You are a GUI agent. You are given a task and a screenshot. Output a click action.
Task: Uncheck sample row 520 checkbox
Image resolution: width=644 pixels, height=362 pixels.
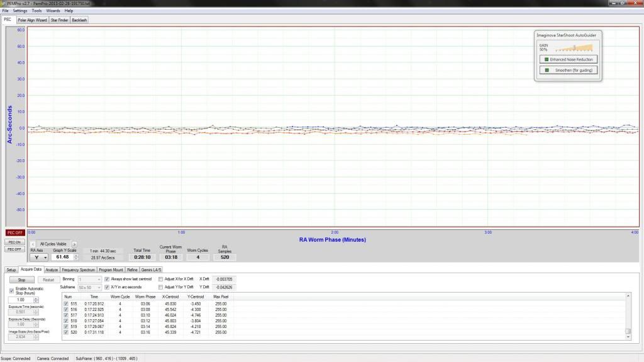pos(65,332)
